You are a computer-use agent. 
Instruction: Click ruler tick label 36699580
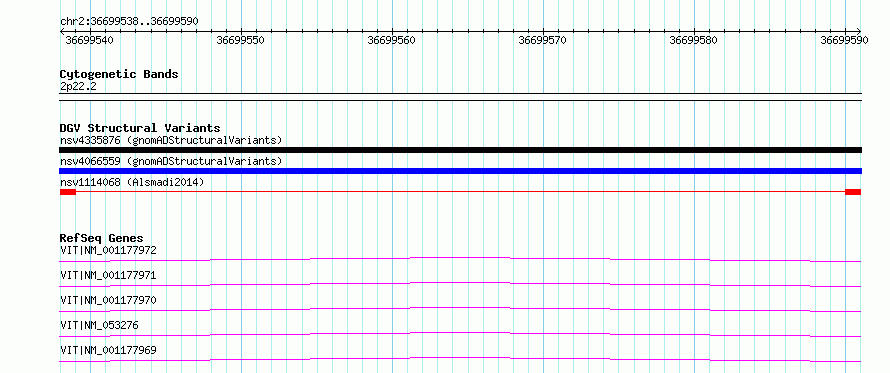click(x=694, y=40)
